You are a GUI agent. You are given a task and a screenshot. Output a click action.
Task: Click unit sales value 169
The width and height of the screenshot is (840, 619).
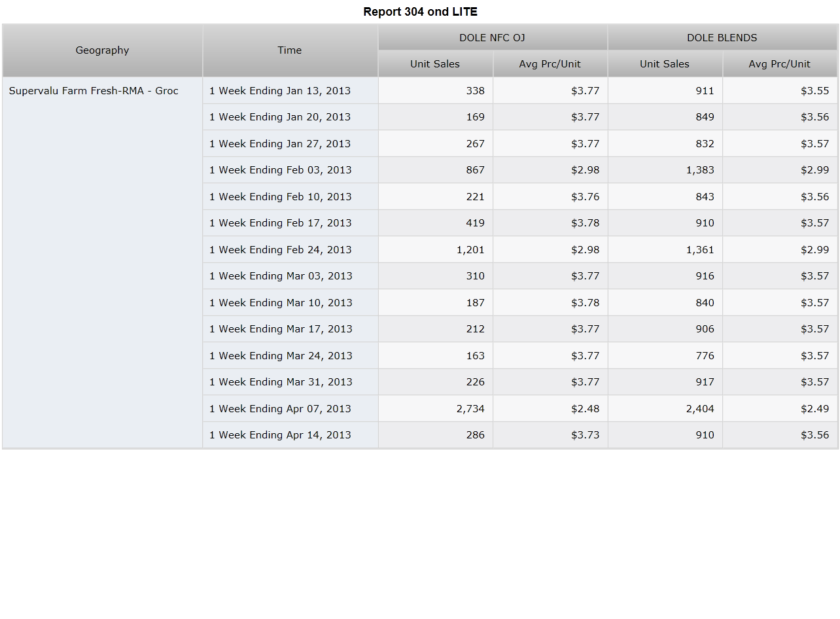pos(436,117)
